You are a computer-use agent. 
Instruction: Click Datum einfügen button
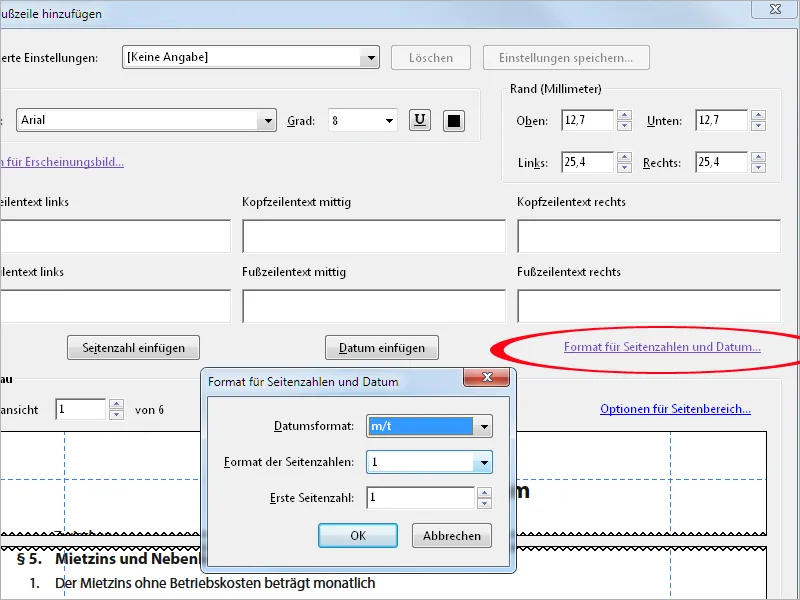pos(382,348)
